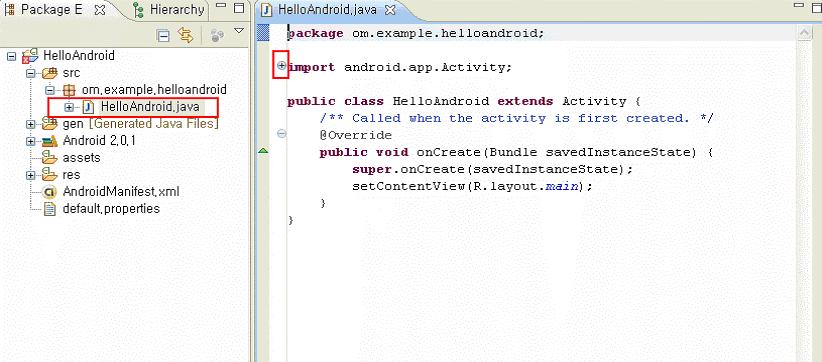The image size is (822, 362).
Task: Select HelloAndroid project label in tree
Action: tap(79, 56)
